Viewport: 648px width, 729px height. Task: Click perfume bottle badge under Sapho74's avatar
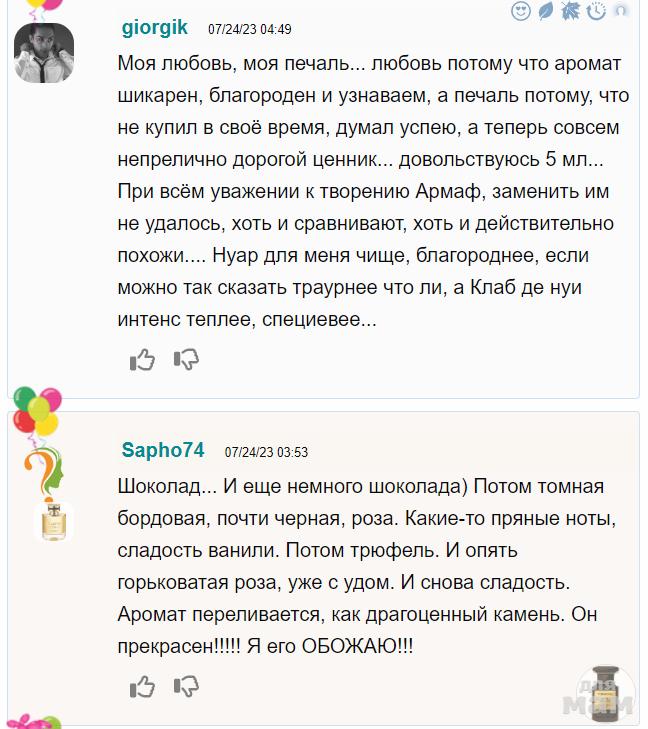point(53,521)
